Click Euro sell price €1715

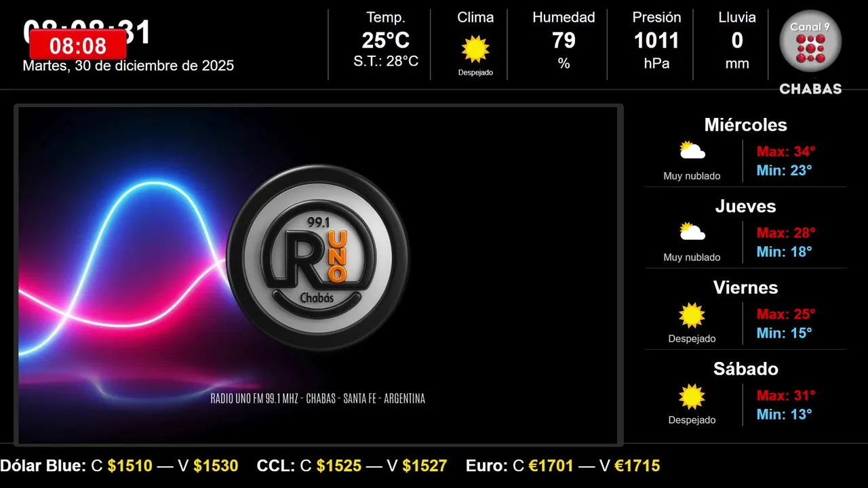pyautogui.click(x=637, y=466)
